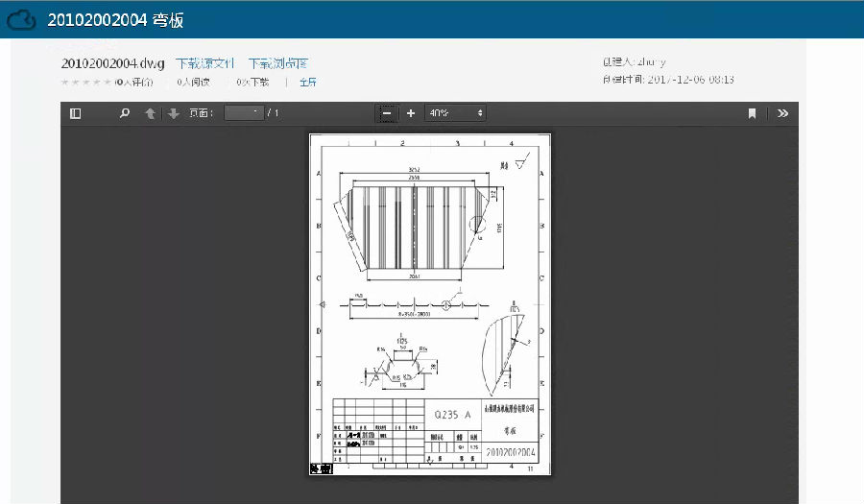Toggle the PDF viewer sidebar
The image size is (864, 504).
[76, 113]
